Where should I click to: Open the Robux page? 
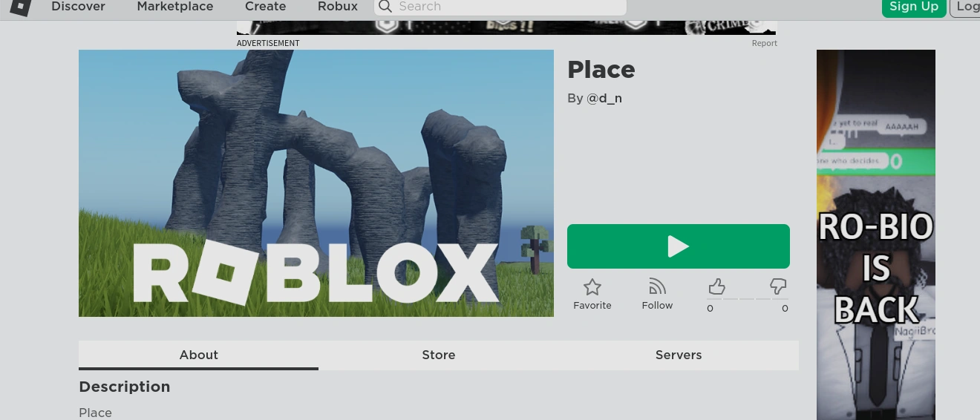pos(338,7)
